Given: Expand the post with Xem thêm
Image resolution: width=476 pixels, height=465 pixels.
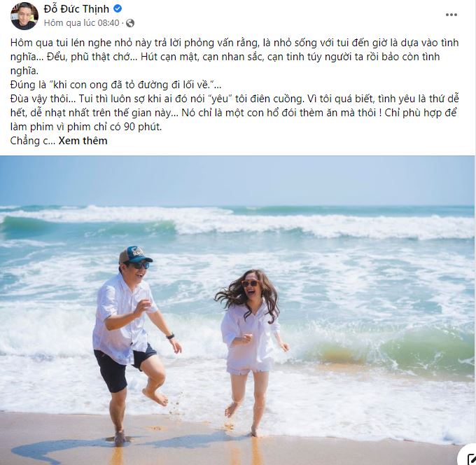Looking at the screenshot, I should tap(83, 141).
